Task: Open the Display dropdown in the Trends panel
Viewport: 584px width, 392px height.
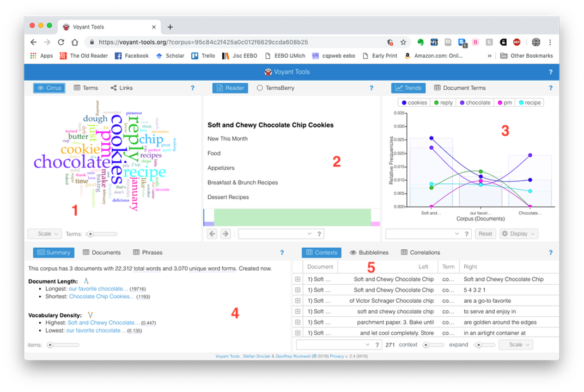Action: point(518,234)
